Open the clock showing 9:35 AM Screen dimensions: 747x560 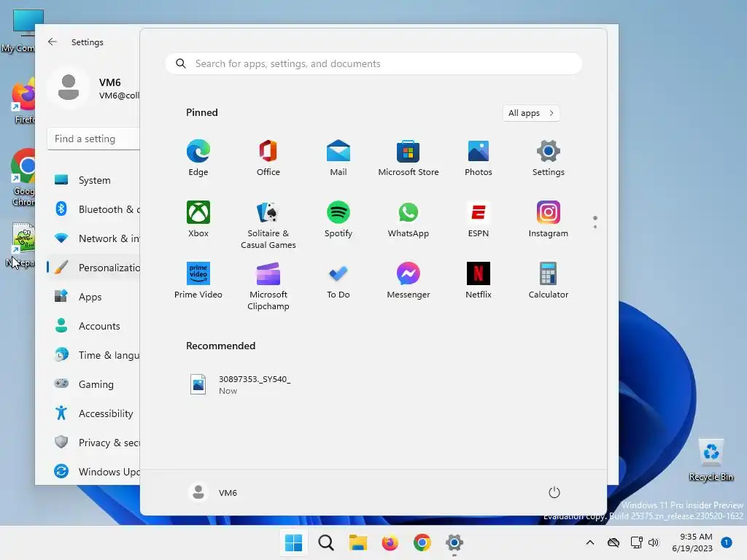coord(692,542)
